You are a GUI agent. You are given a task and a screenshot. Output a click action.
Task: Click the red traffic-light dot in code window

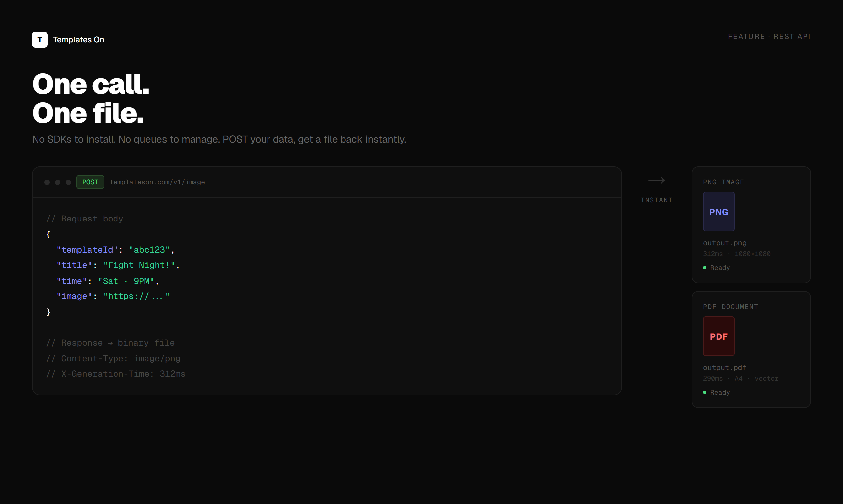pyautogui.click(x=47, y=182)
